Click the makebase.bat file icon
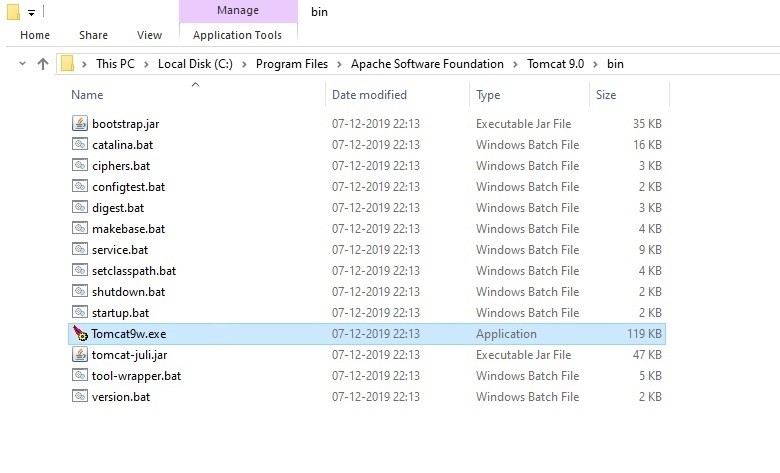 (x=80, y=228)
